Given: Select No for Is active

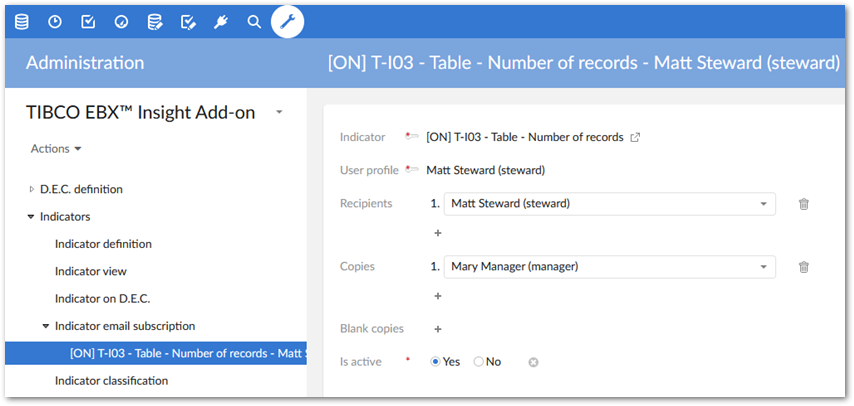Looking at the screenshot, I should (479, 362).
